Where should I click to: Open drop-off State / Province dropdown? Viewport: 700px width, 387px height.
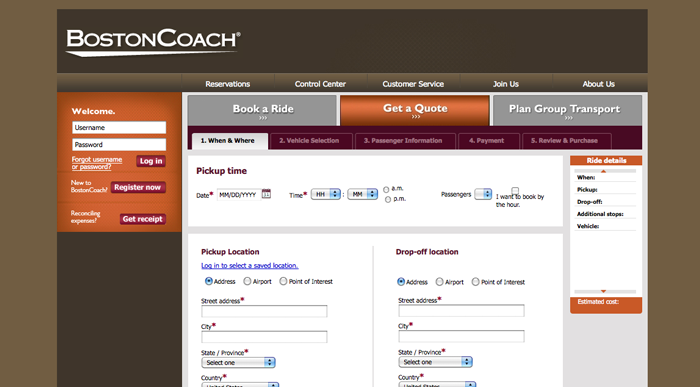435,362
